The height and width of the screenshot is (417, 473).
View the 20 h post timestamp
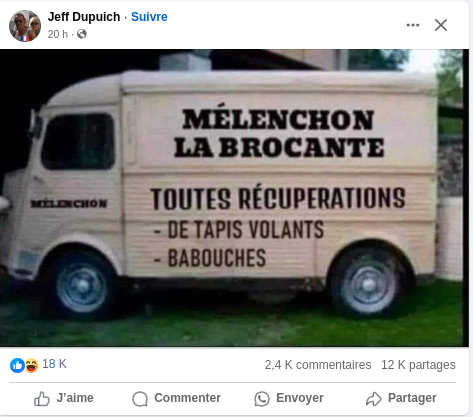tap(57, 34)
